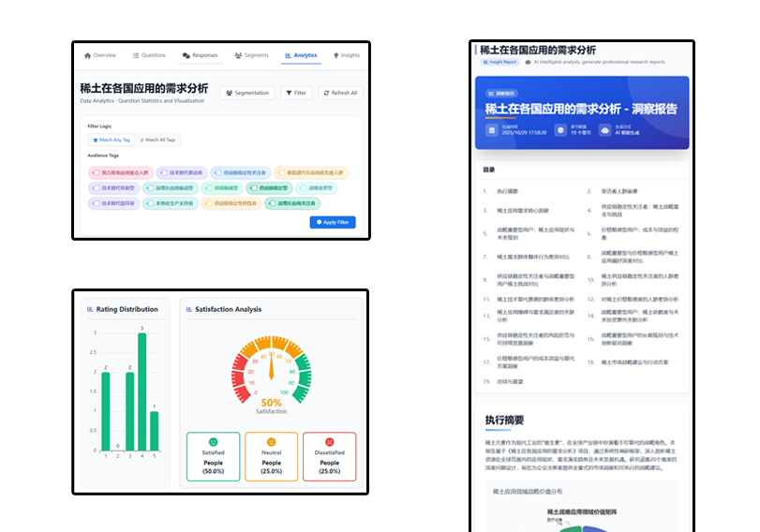This screenshot has width=760, height=532.
Task: Select the Match All Tags option
Action: [157, 140]
